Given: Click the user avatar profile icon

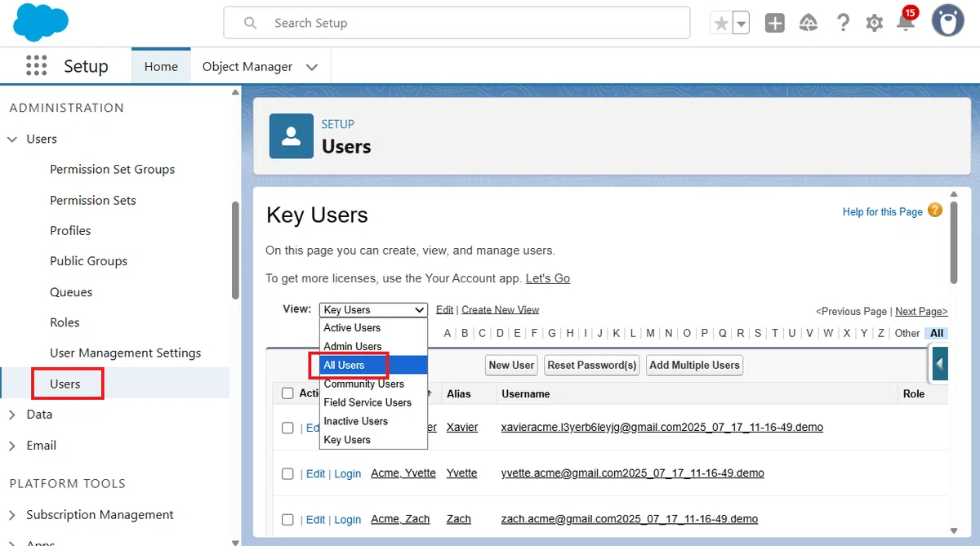Looking at the screenshot, I should pos(948,21).
